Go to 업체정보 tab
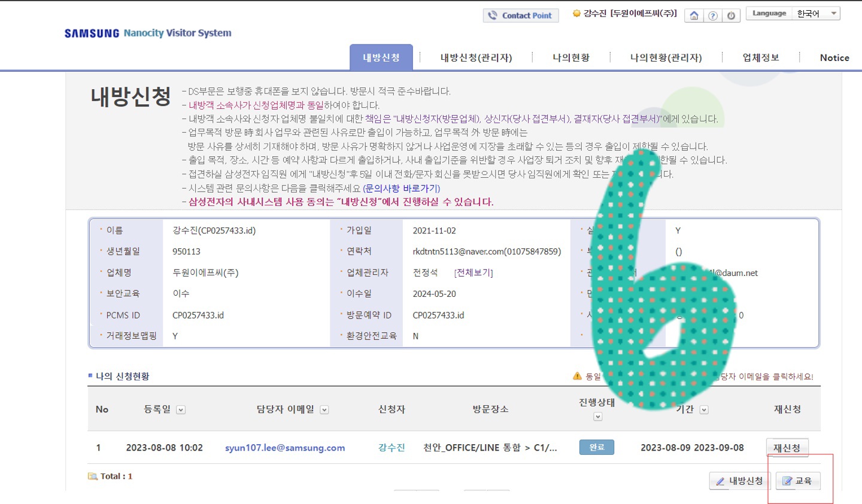 (x=761, y=57)
